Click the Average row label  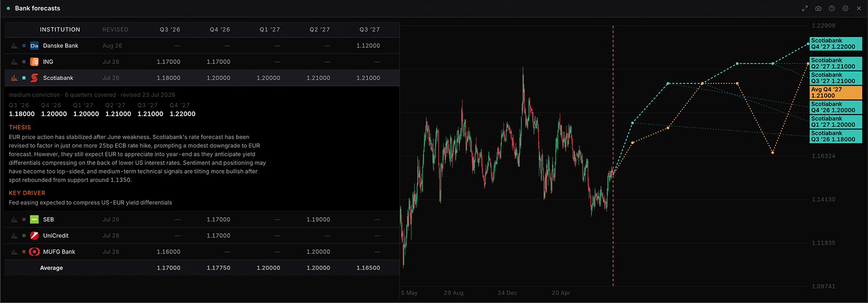[x=52, y=268]
